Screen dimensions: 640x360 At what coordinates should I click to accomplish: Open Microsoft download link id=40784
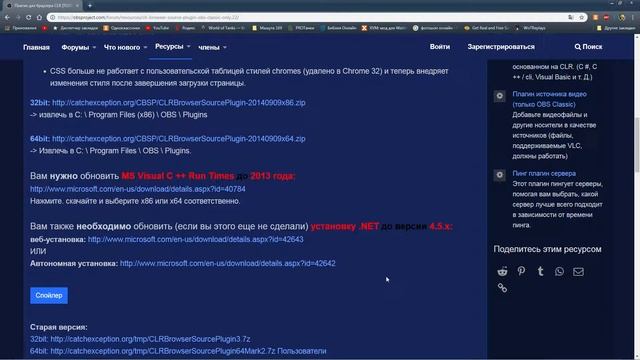[138, 189]
